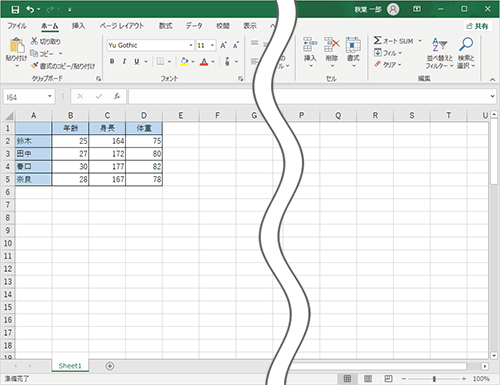Click the AutoSum sigma icon

click(377, 41)
